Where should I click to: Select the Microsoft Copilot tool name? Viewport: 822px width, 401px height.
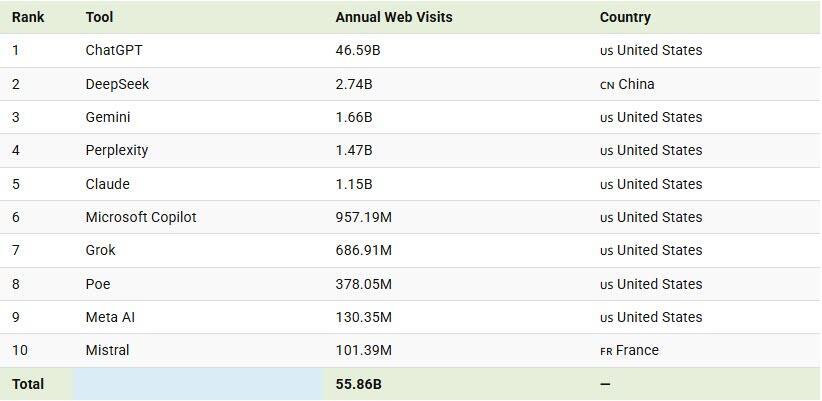click(141, 217)
